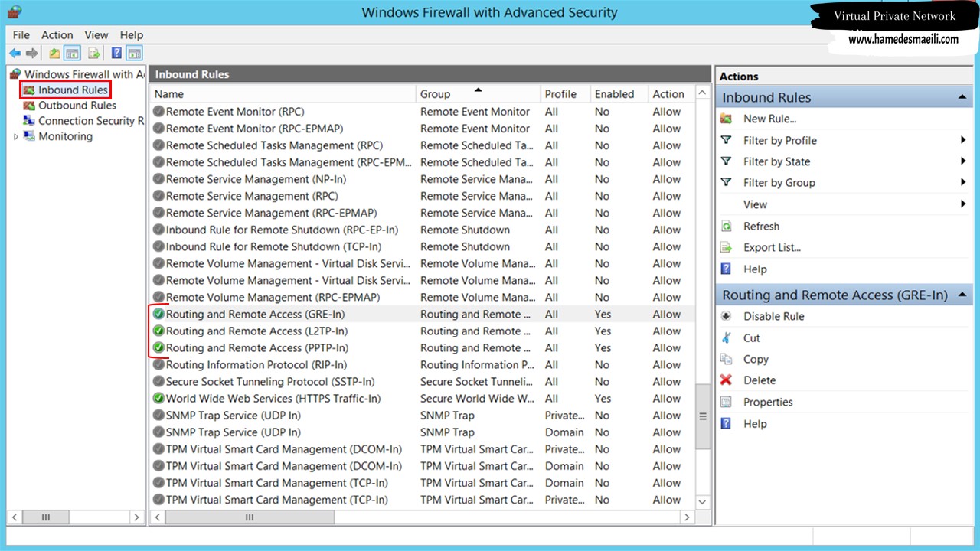Click the rules list vertical scrollbar thumb
The height and width of the screenshot is (551, 980).
coord(703,416)
